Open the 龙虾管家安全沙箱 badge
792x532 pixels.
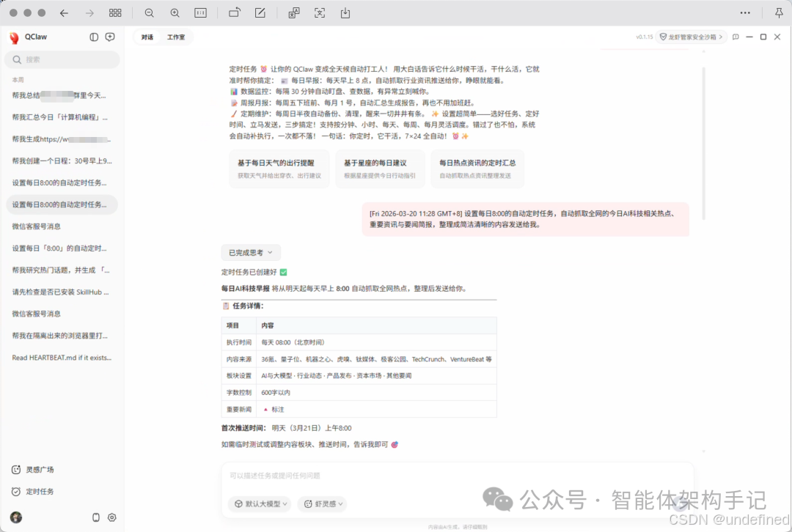point(691,37)
